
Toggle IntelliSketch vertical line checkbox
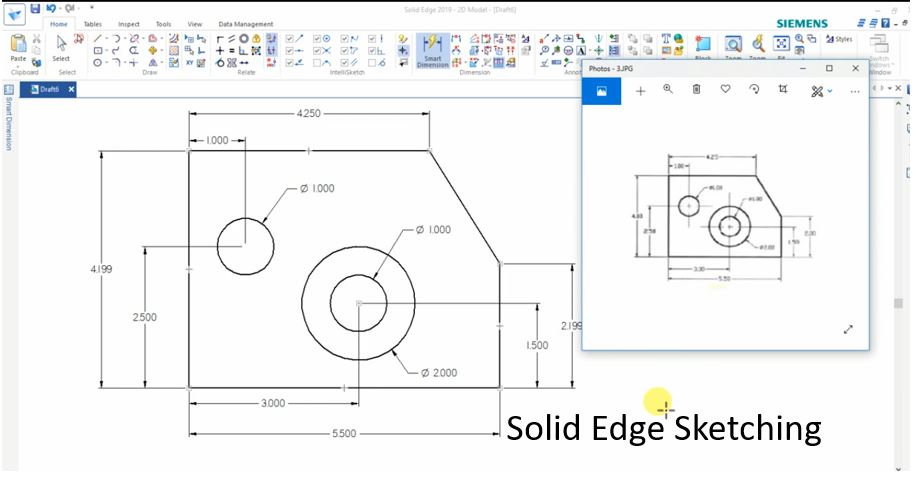click(x=372, y=38)
